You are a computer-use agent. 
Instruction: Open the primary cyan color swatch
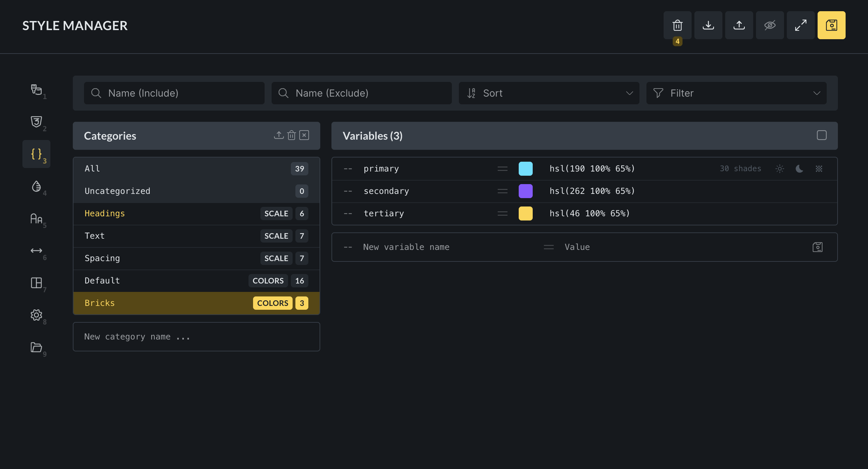pyautogui.click(x=526, y=169)
